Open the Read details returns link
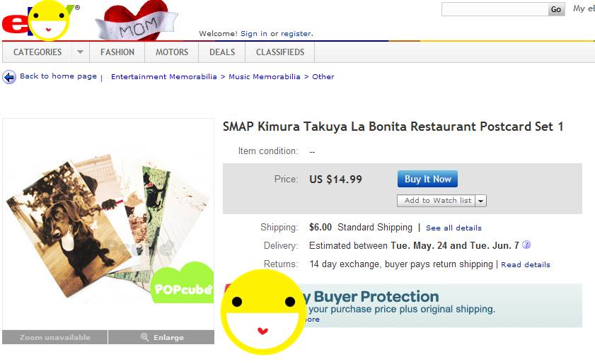The width and height of the screenshot is (595, 364). point(526,264)
